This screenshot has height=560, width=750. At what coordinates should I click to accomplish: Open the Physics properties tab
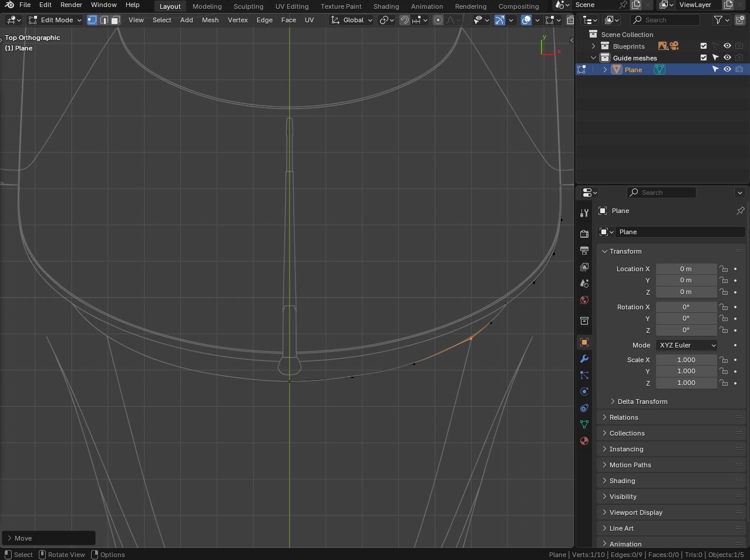coord(584,392)
